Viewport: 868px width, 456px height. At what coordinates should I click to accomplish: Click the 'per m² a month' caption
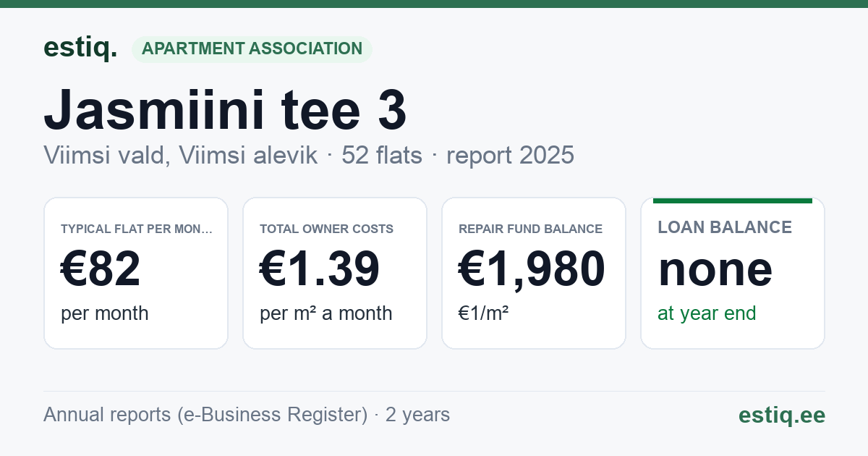(326, 313)
